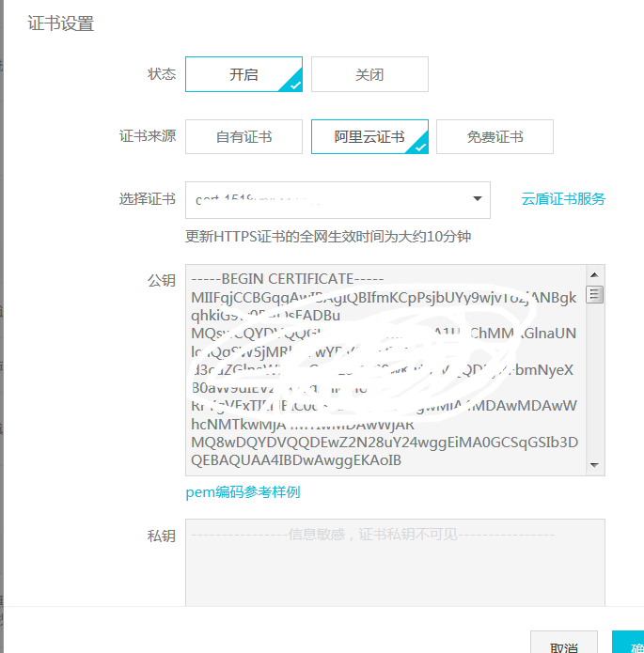Click the 证书来源 field label
The height and width of the screenshot is (653, 644).
148,136
